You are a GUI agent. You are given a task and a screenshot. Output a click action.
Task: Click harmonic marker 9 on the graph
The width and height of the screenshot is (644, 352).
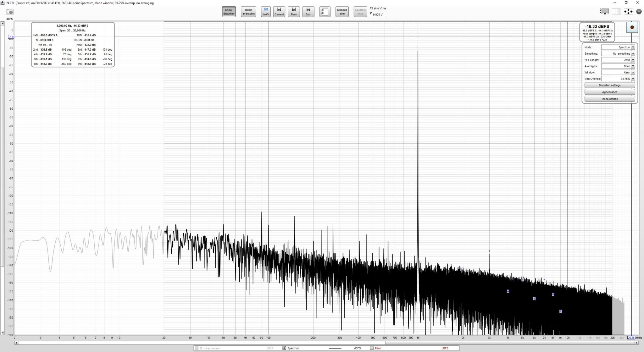coord(560,311)
